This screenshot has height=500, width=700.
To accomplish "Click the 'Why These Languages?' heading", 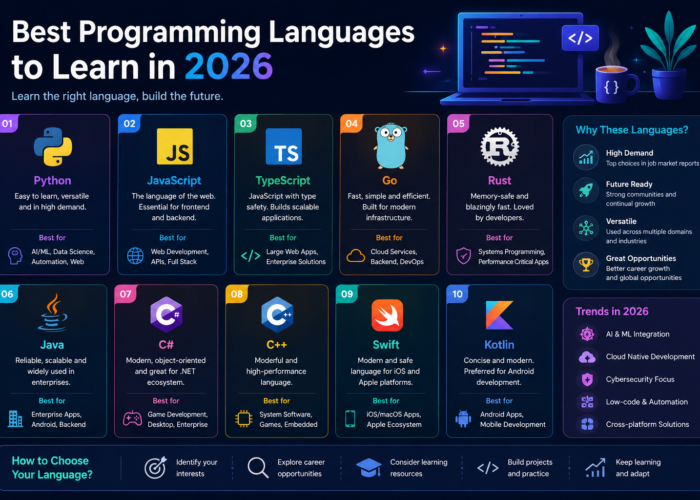I will [632, 130].
